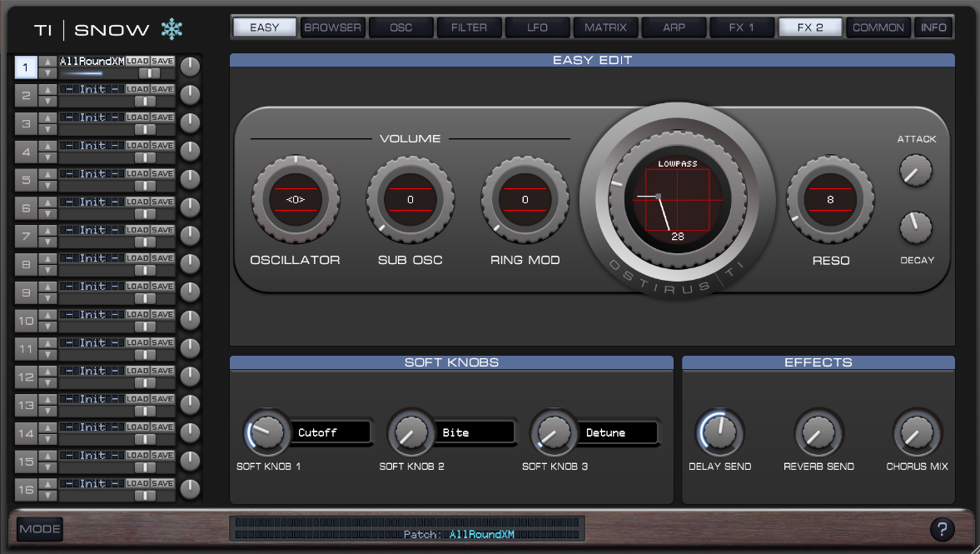This screenshot has width=980, height=554.
Task: Click part 4 volume knob
Action: tap(190, 151)
